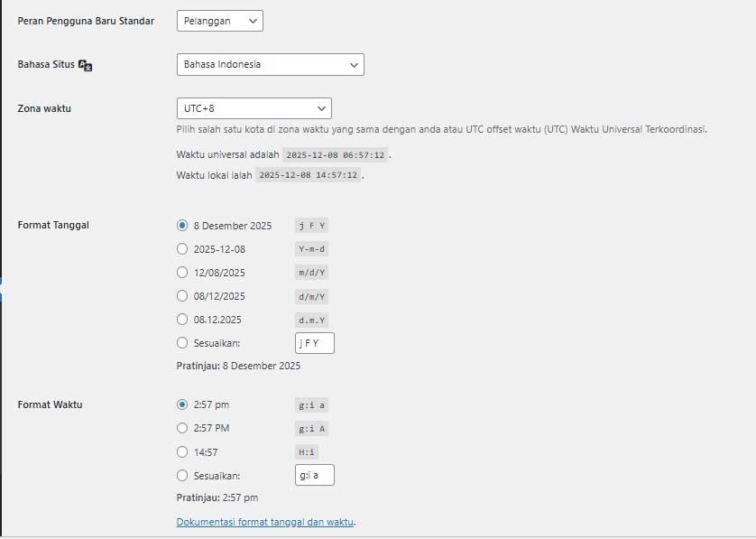Screen dimensions: 756x539
Task: Select the 24-hour 14:57 time format
Action: click(x=182, y=451)
